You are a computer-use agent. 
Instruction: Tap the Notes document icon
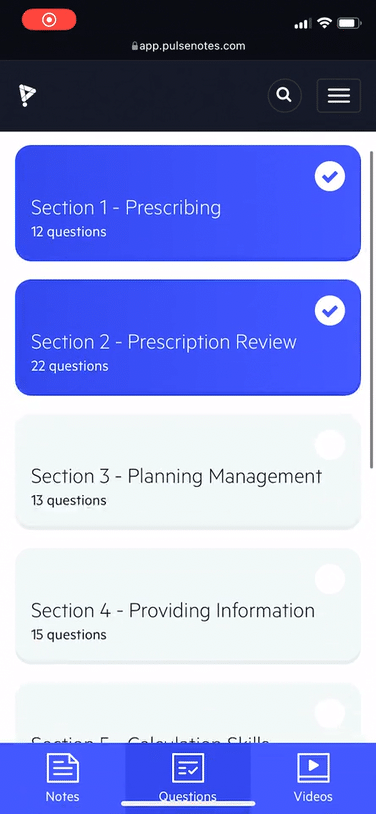63,768
